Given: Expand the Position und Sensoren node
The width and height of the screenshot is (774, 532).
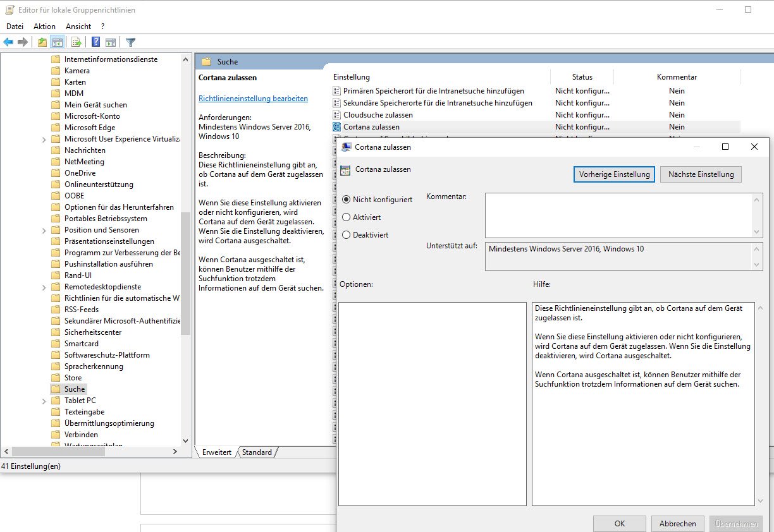Looking at the screenshot, I should 44,230.
